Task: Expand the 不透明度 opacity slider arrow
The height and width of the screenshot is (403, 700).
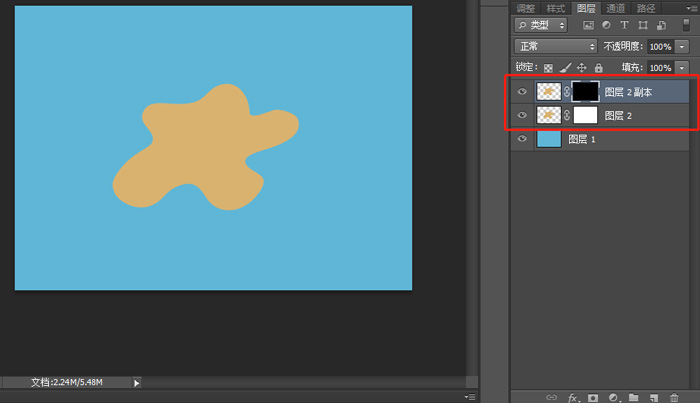Action: tap(682, 47)
